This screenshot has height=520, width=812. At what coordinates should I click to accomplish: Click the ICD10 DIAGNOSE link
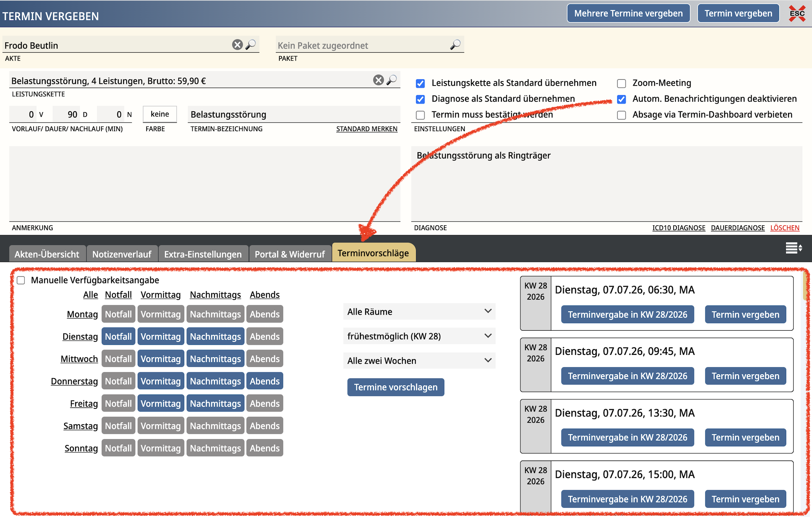[x=679, y=228]
